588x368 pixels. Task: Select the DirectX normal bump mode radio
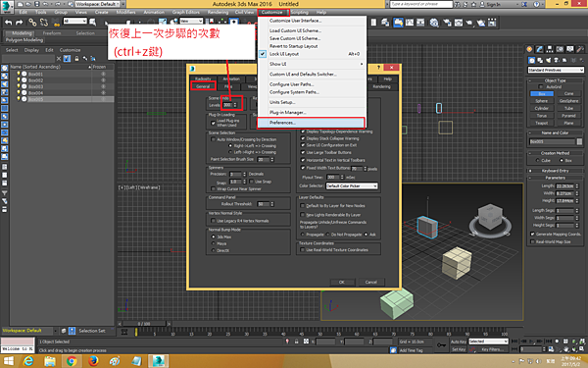point(213,250)
